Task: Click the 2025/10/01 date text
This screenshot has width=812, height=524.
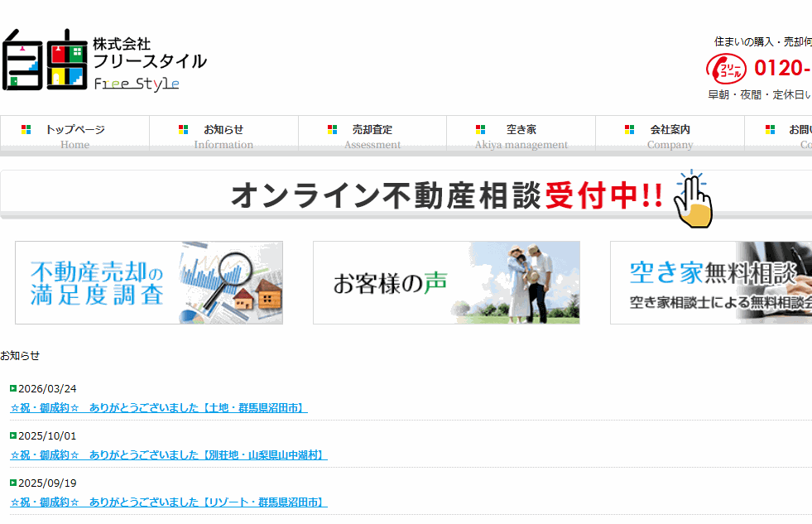Action: (x=48, y=436)
